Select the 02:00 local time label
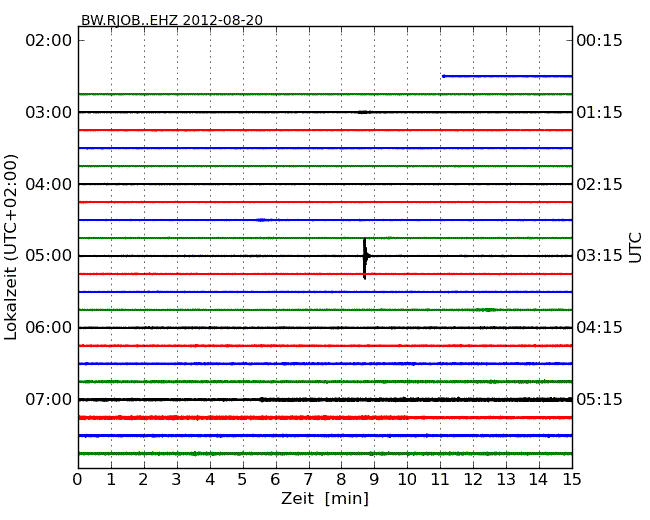This screenshot has width=650, height=520. (x=49, y=41)
